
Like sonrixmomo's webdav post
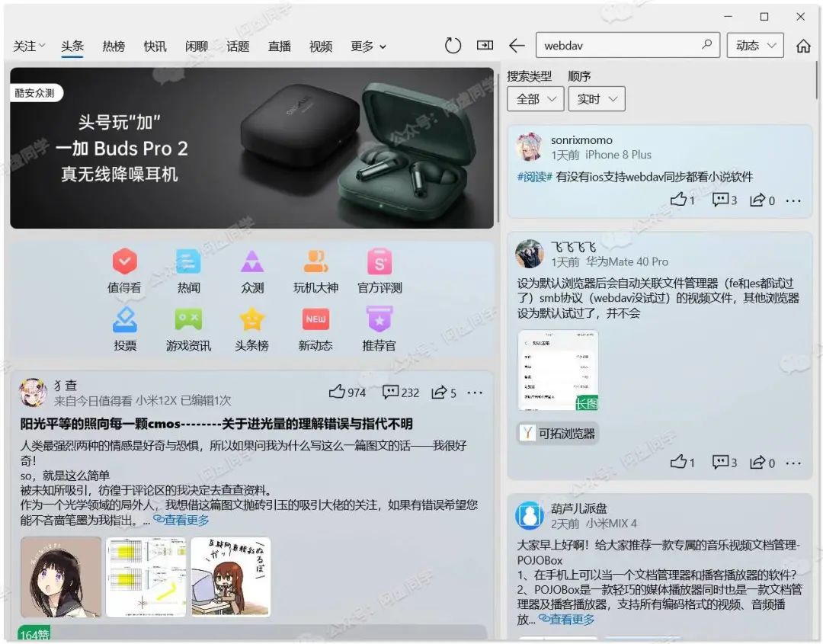(x=682, y=200)
